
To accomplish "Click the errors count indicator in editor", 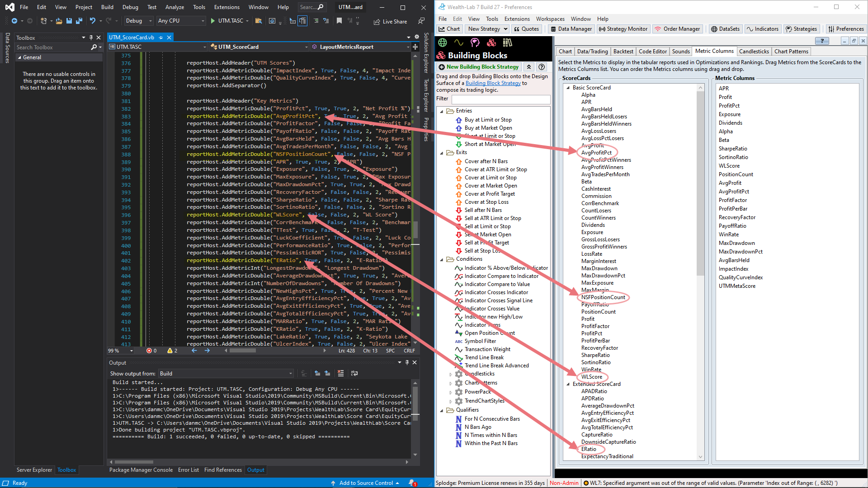I will tap(151, 351).
